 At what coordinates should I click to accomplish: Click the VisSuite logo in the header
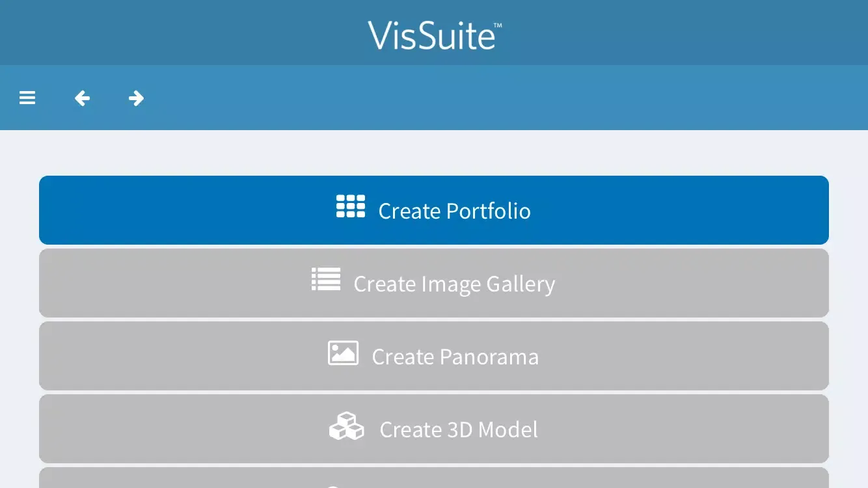pos(434,35)
